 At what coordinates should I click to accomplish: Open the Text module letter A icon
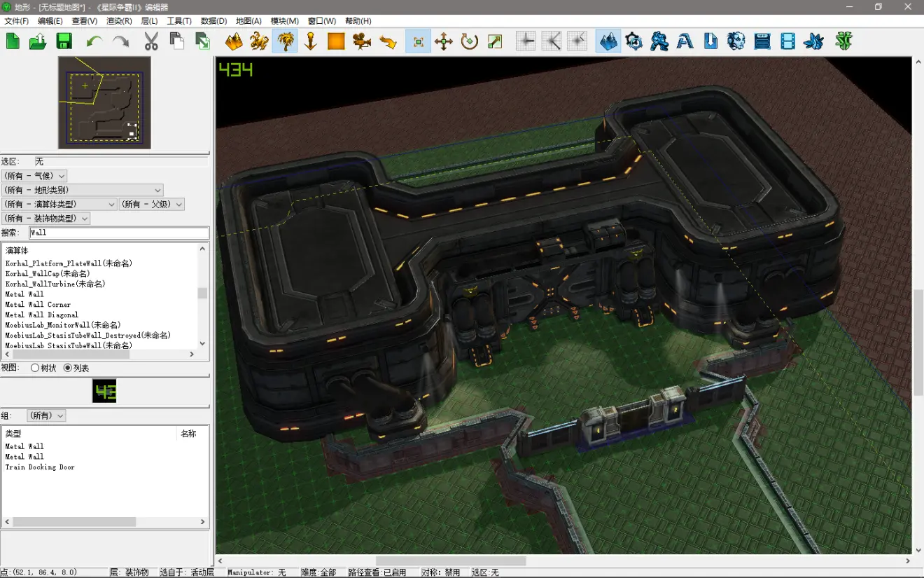(685, 41)
